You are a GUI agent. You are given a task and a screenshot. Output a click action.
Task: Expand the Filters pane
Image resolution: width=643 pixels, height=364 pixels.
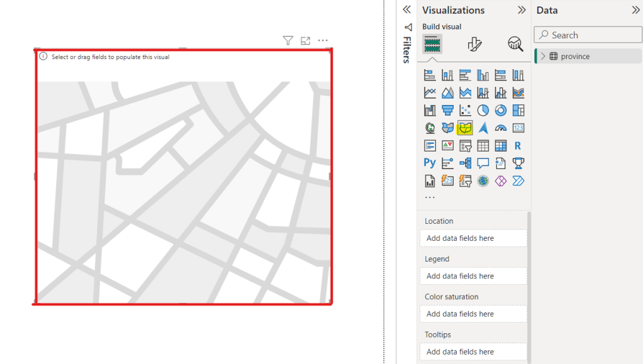pos(406,10)
